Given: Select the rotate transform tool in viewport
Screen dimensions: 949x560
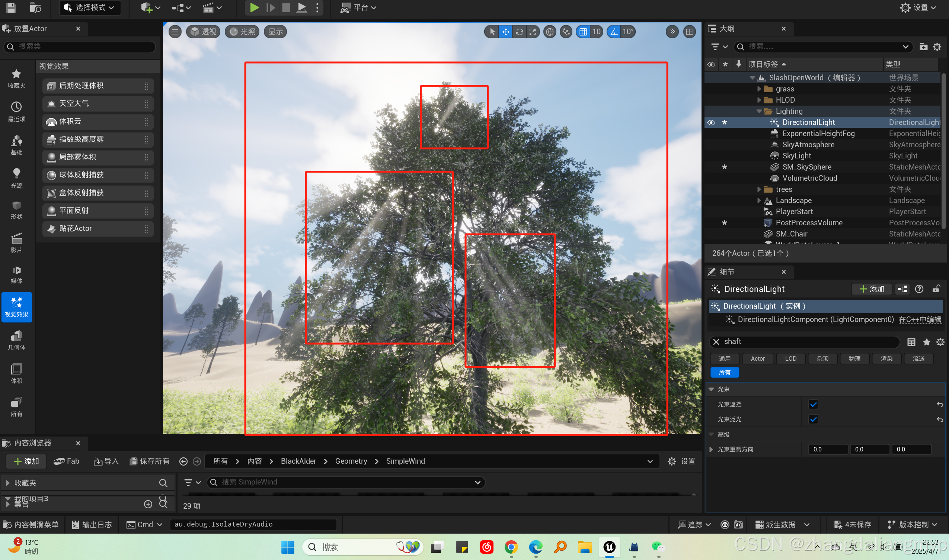Looking at the screenshot, I should click(519, 32).
